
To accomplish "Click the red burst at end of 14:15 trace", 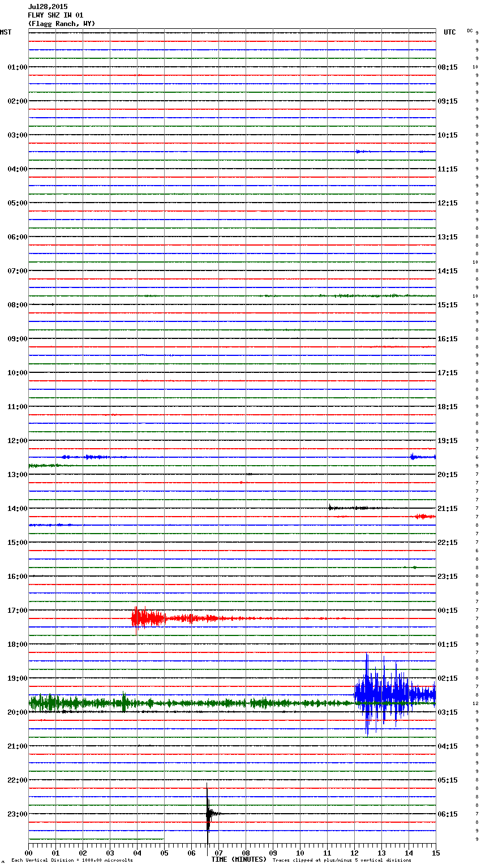I will pyautogui.click(x=423, y=516).
